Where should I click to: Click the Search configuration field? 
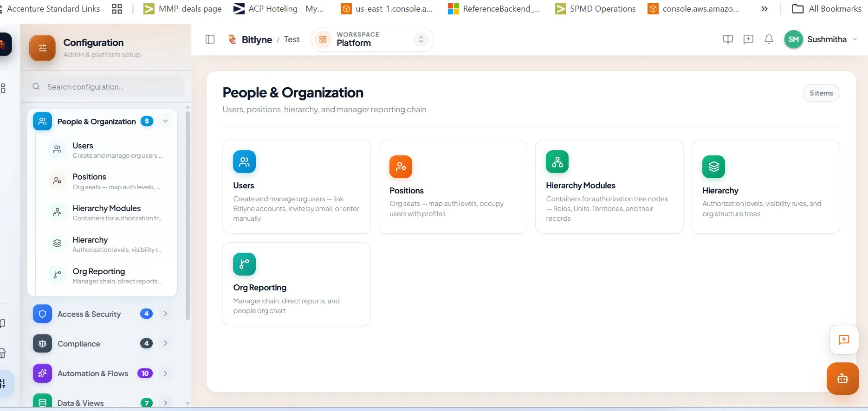pos(106,87)
